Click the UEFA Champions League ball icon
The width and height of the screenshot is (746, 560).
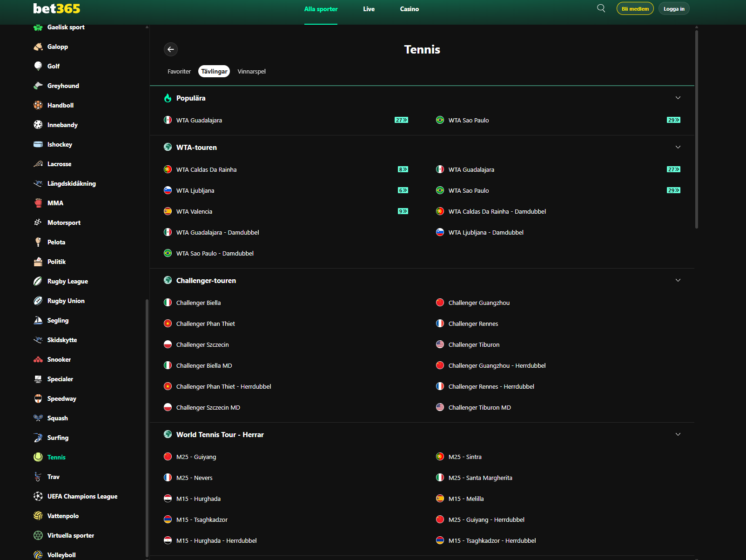(38, 496)
